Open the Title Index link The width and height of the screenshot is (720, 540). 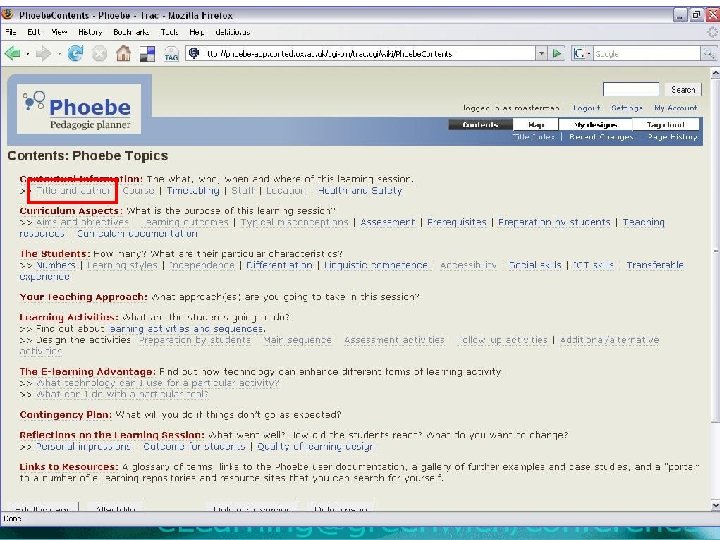pos(534,137)
